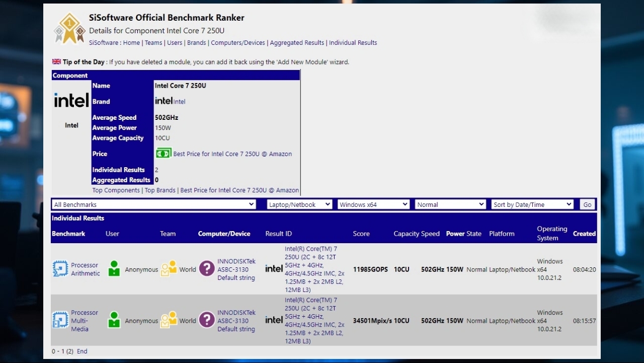Click the 08:04:20 created time
The width and height of the screenshot is (644, 363).
[x=584, y=269]
